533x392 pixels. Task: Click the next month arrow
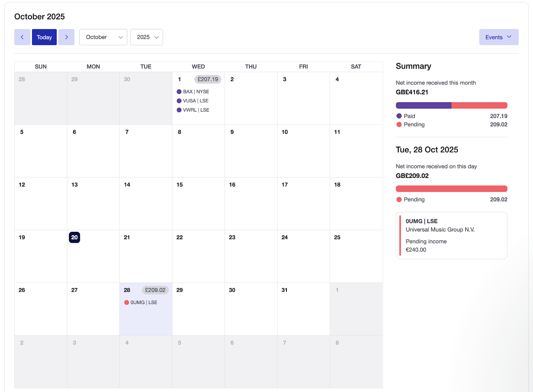66,37
